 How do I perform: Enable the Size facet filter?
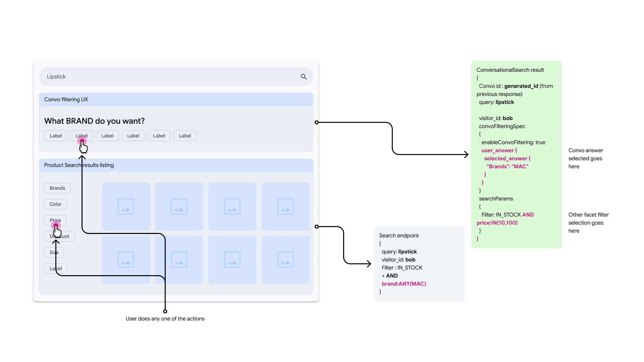click(54, 252)
